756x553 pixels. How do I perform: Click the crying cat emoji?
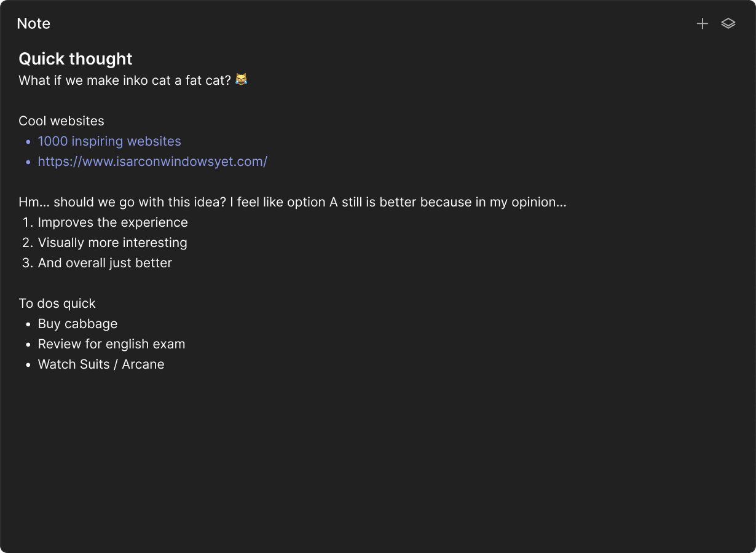pos(242,80)
